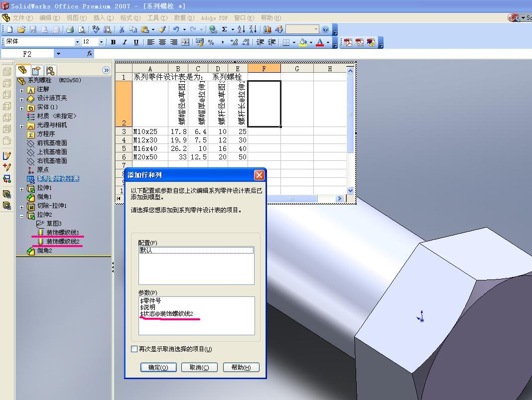Click the Center alignment icon
Viewport: 532px width, 400px height.
pyautogui.click(x=162, y=42)
